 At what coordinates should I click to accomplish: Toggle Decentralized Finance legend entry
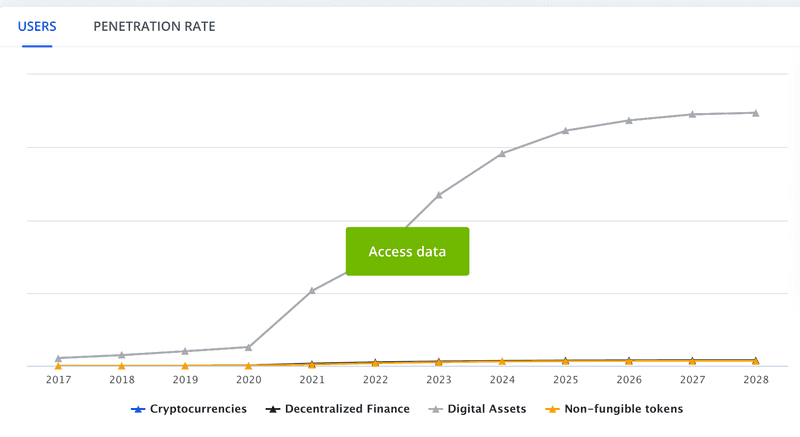pos(338,409)
